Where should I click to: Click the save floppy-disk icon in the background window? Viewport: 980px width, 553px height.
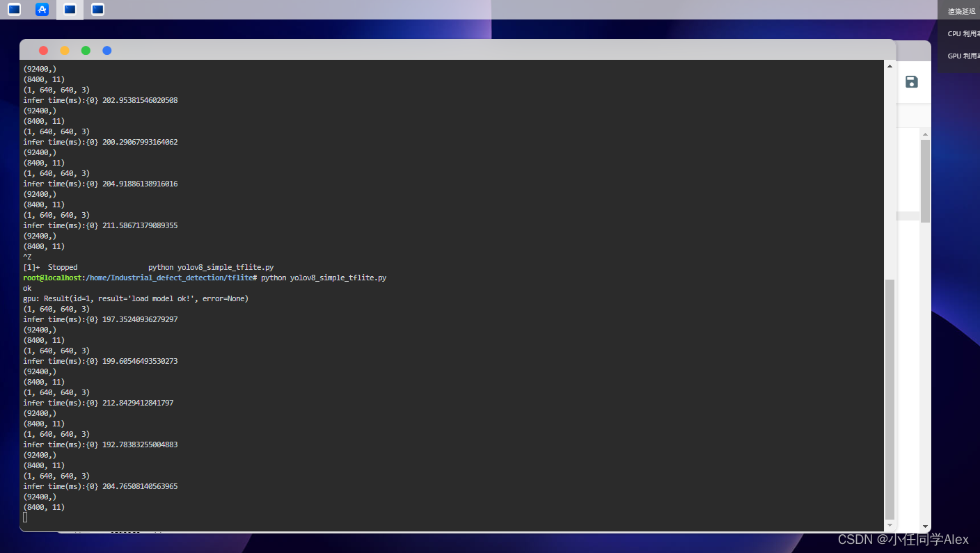click(912, 82)
